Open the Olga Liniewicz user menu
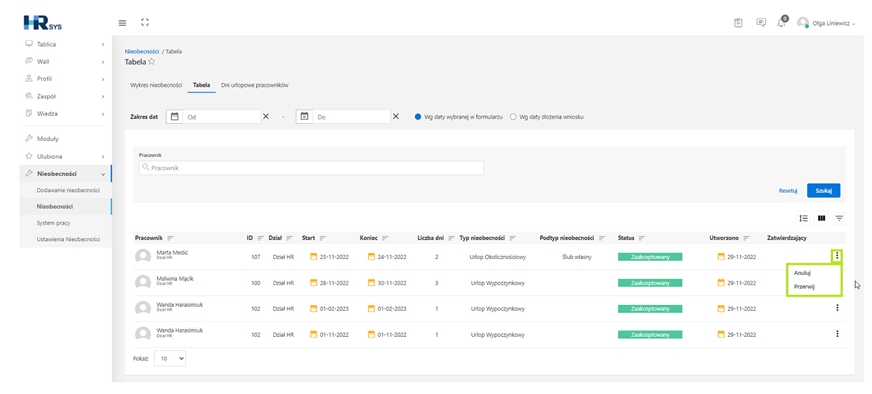The width and height of the screenshot is (872, 394). click(x=825, y=23)
